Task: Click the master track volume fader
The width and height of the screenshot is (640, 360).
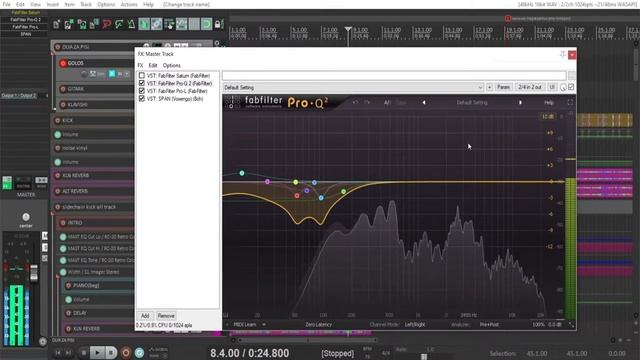Action: click(x=34, y=273)
